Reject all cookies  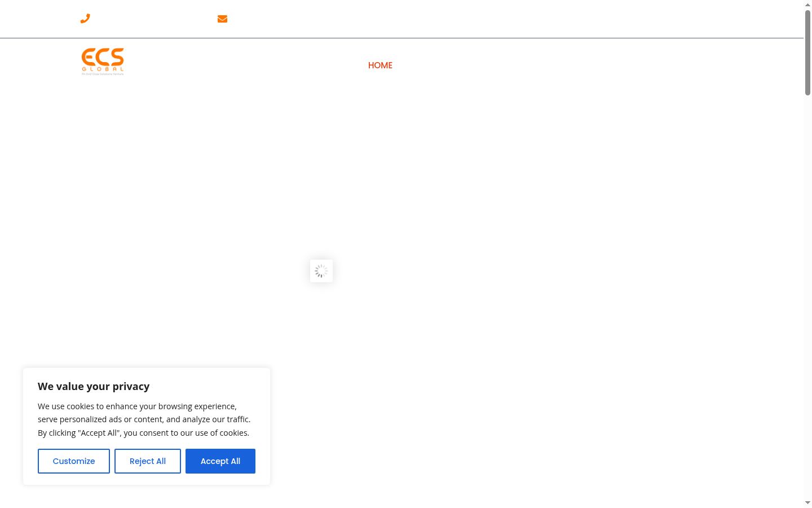point(148,461)
